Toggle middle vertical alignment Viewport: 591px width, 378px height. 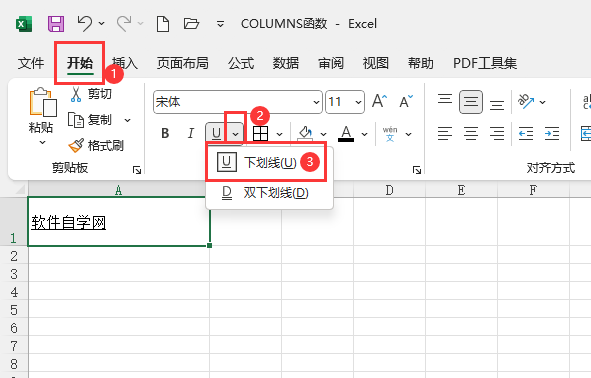471,102
